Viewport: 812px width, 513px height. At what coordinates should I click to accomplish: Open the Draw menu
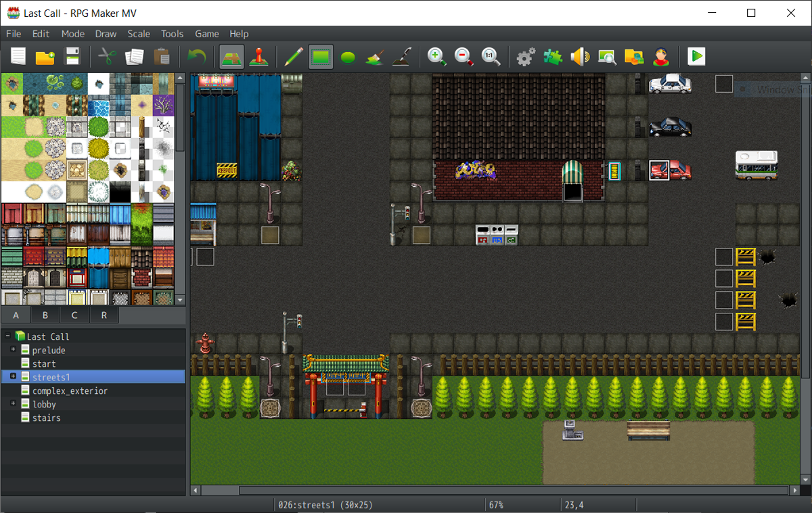click(x=106, y=33)
